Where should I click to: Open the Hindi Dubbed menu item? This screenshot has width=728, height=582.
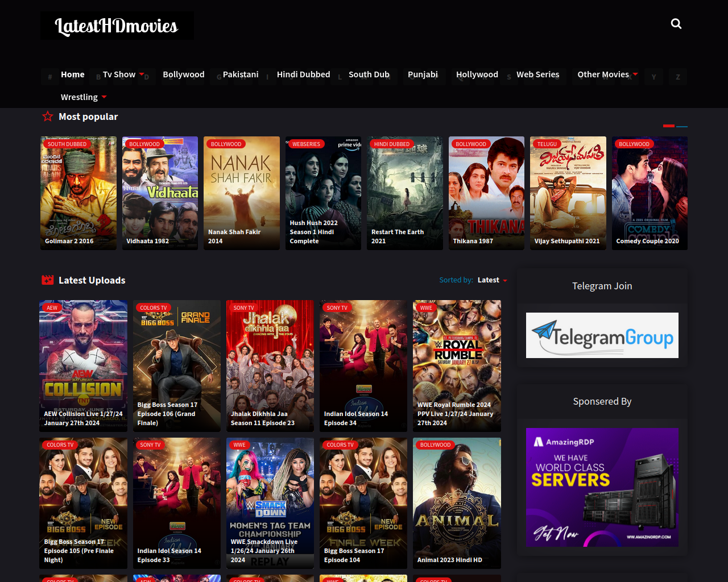click(x=304, y=74)
